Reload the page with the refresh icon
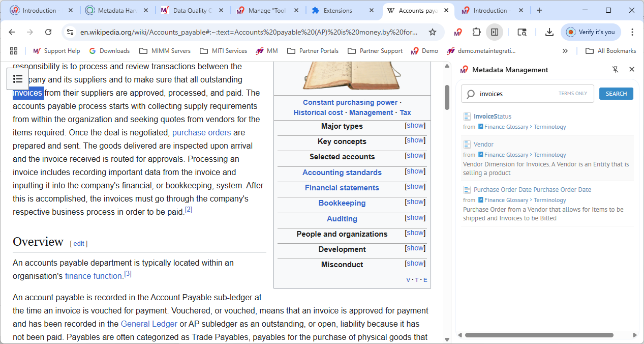The width and height of the screenshot is (644, 344). 48,32
